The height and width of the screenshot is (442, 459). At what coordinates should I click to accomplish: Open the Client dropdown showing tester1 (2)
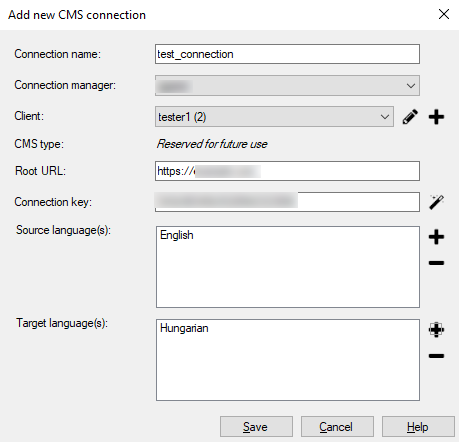click(x=274, y=117)
